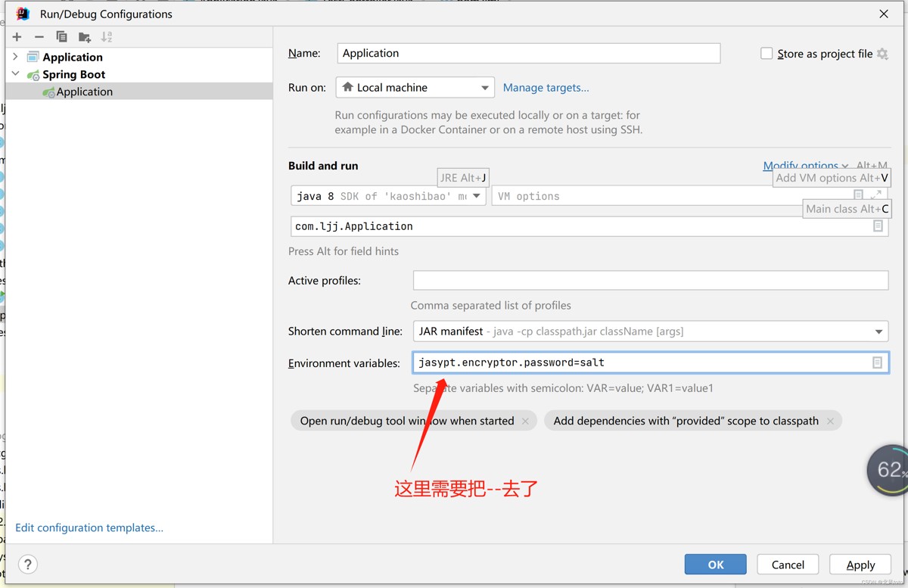
Task: Expand the VM options field with the arrows icon
Action: [876, 195]
